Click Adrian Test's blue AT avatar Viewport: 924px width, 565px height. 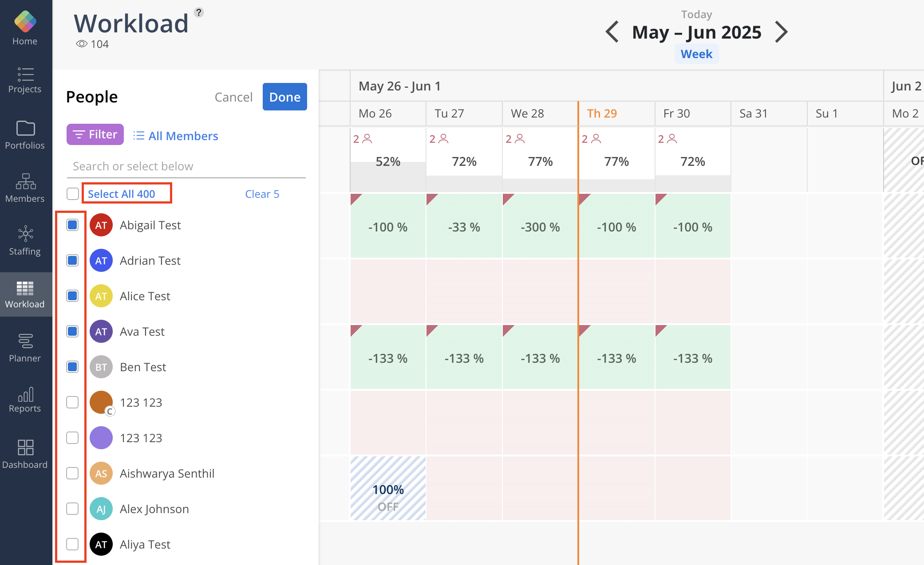101,261
